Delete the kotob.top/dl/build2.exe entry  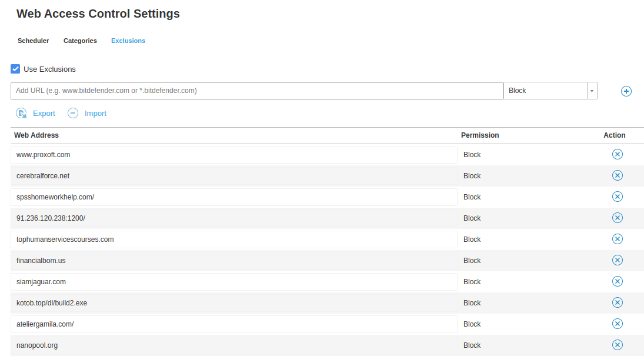(617, 302)
